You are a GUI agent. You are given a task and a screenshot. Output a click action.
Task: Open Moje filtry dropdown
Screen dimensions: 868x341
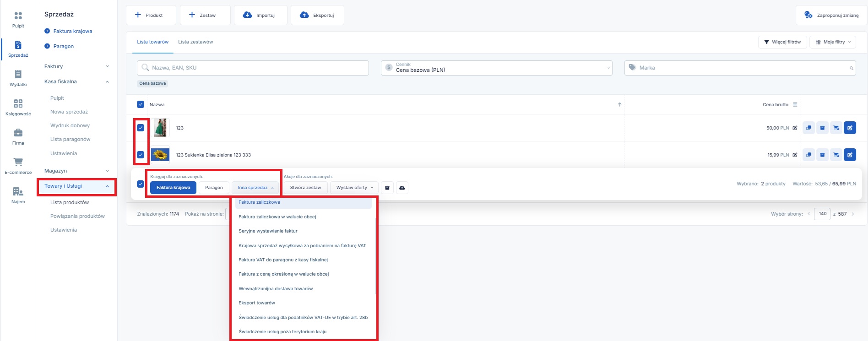point(833,42)
